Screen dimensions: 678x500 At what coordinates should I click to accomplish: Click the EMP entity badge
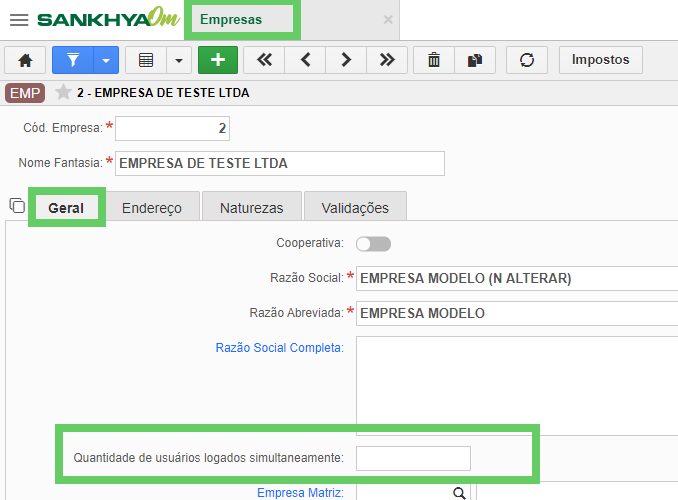pos(25,93)
